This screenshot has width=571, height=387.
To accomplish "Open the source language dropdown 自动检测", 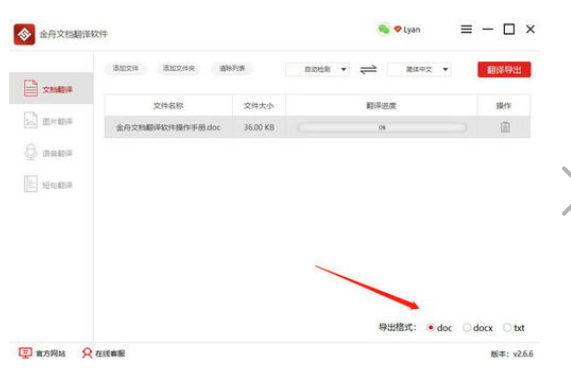I will (x=318, y=69).
